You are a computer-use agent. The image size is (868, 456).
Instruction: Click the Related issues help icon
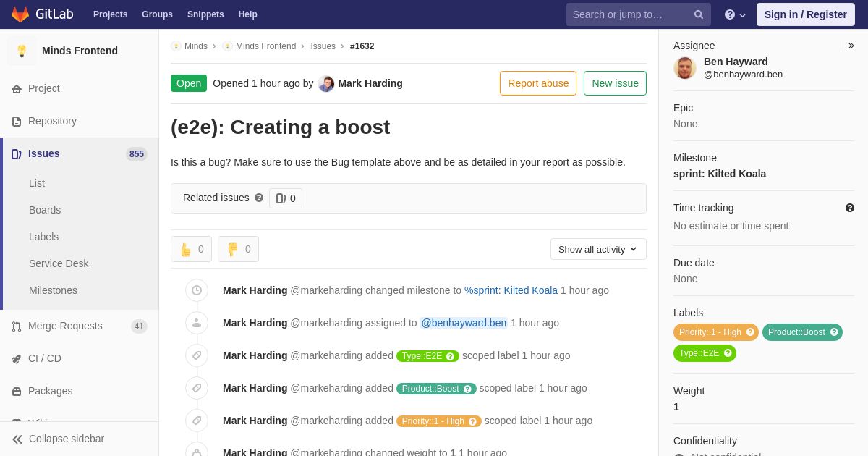point(259,198)
